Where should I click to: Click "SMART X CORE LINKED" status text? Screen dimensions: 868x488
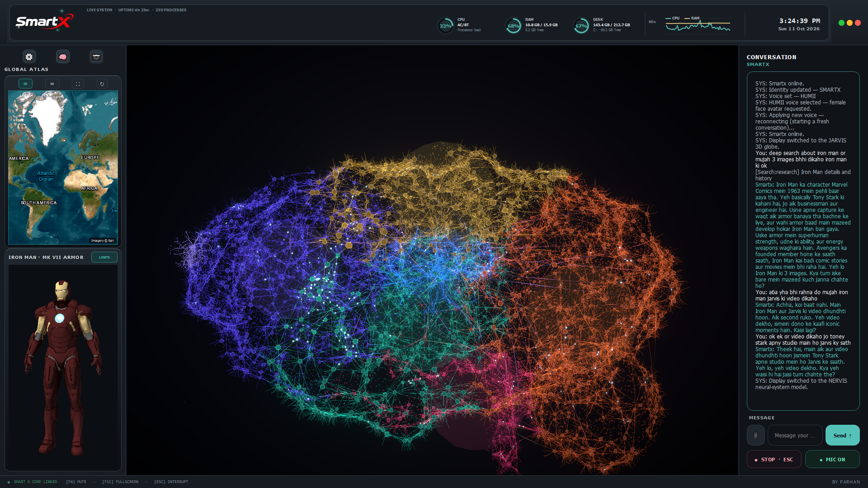click(35, 482)
